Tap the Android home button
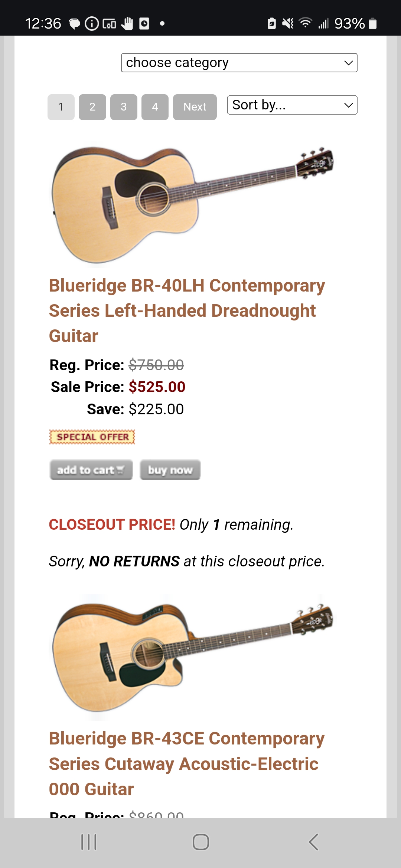Screen dimensions: 401x868 click(x=200, y=842)
